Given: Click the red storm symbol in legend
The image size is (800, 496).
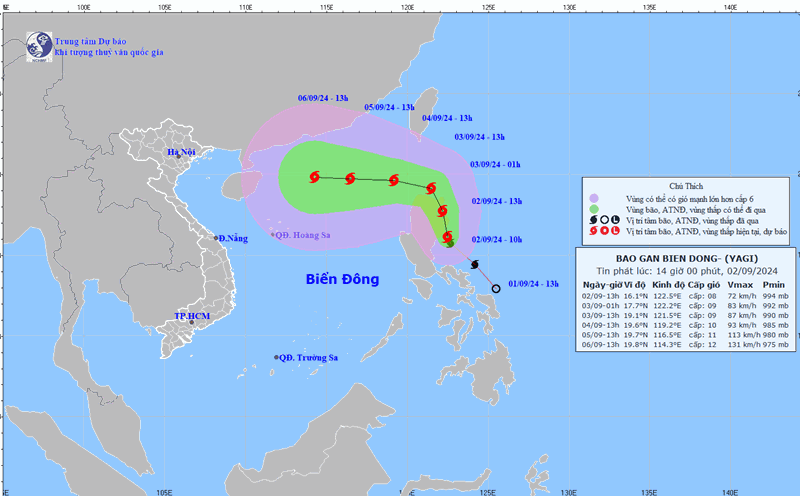Looking at the screenshot, I should point(591,230).
